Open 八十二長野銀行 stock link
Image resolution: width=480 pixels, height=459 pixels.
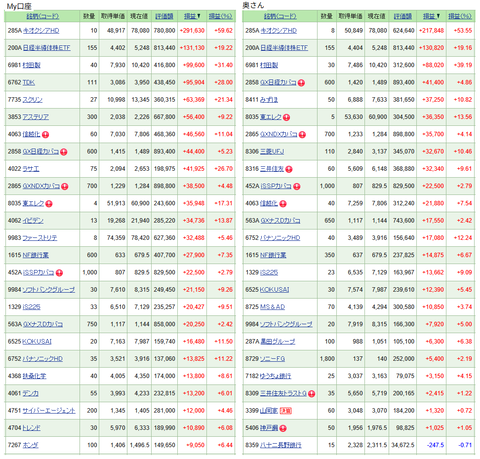[x=281, y=445]
